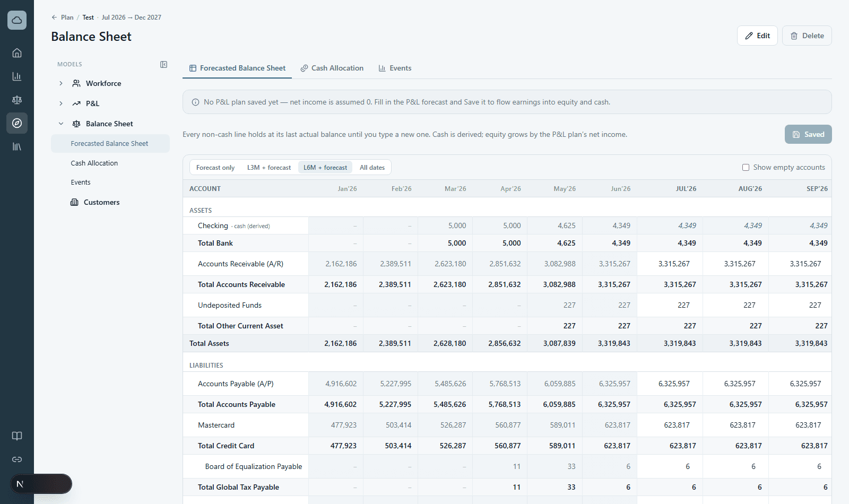Switch to Cash Allocation tab
Image resolution: width=849 pixels, height=504 pixels.
332,68
